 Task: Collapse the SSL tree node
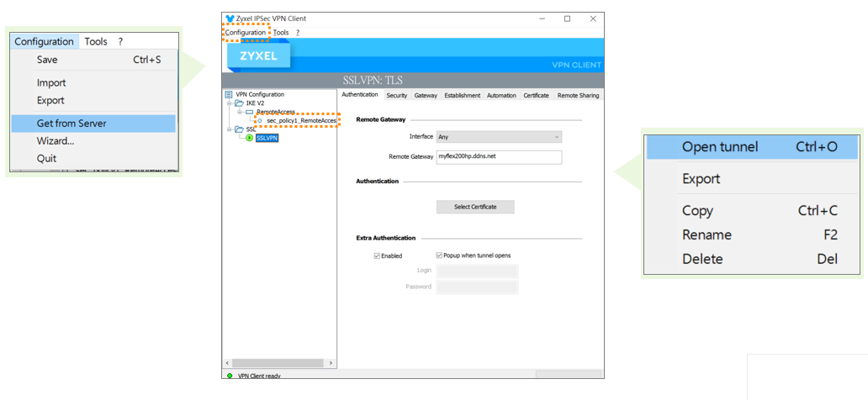(230, 129)
